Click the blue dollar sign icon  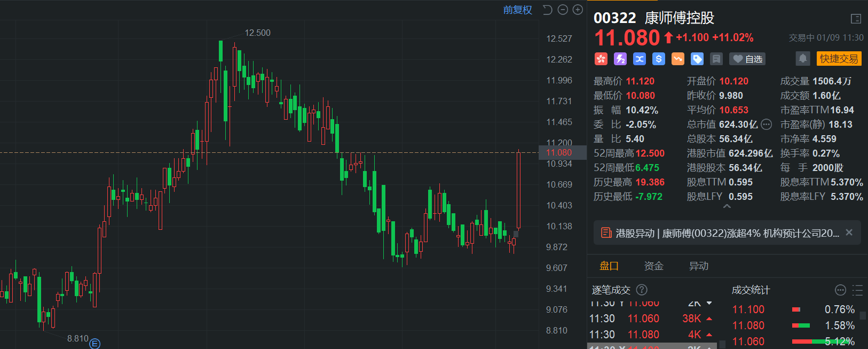click(659, 59)
